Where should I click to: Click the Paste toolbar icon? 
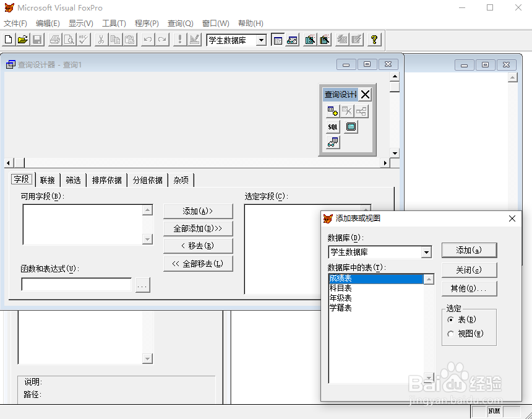(x=130, y=40)
